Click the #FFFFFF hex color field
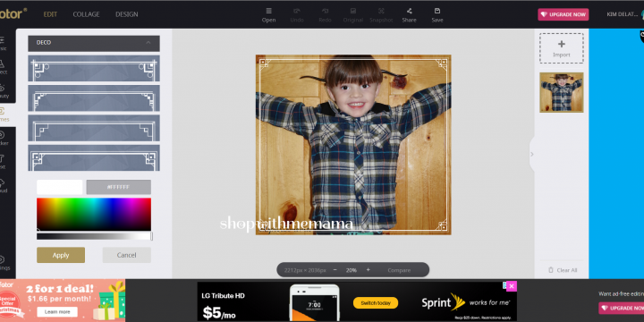This screenshot has width=644, height=322. [x=118, y=187]
